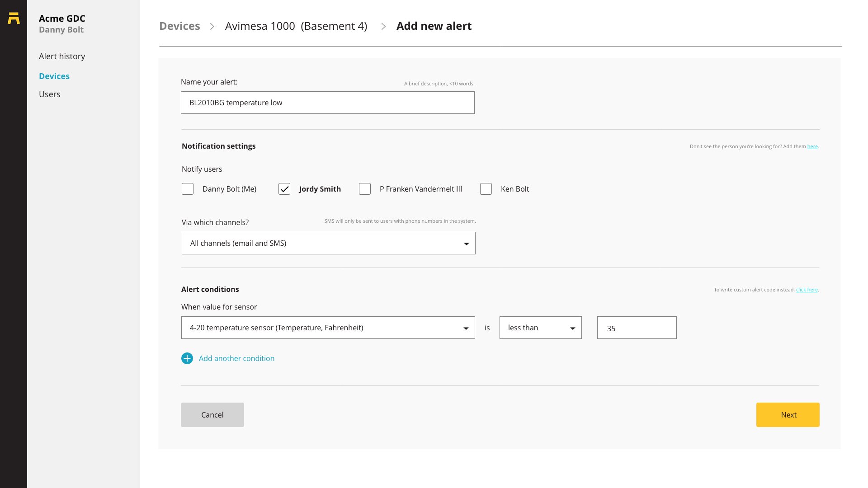Click the threshold value field showing 35
Image resolution: width=868 pixels, height=488 pixels.
[637, 328]
